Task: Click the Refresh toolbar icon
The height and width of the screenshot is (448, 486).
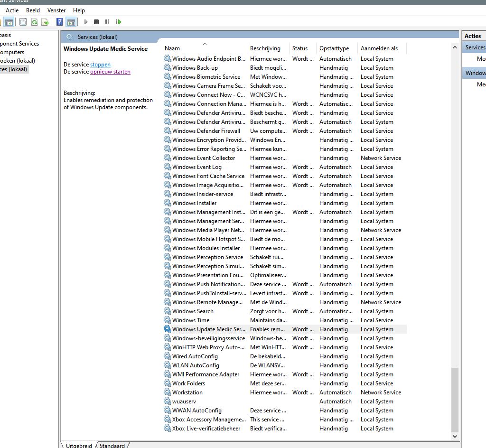Action: click(x=34, y=22)
